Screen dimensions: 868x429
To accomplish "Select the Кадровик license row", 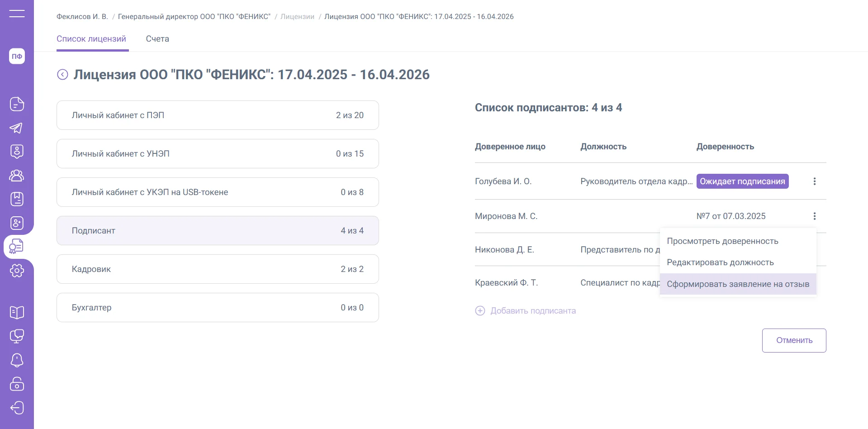I will pyautogui.click(x=218, y=269).
